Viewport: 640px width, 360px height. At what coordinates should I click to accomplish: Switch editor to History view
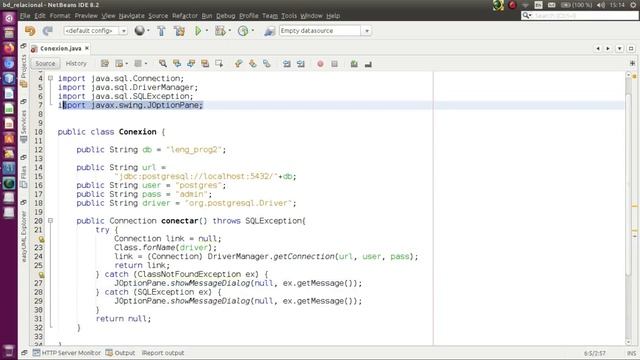point(76,64)
